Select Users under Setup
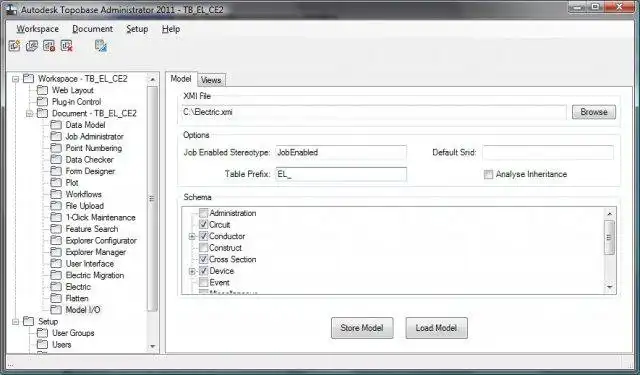Image resolution: width=640 pixels, height=375 pixels. coord(62,345)
